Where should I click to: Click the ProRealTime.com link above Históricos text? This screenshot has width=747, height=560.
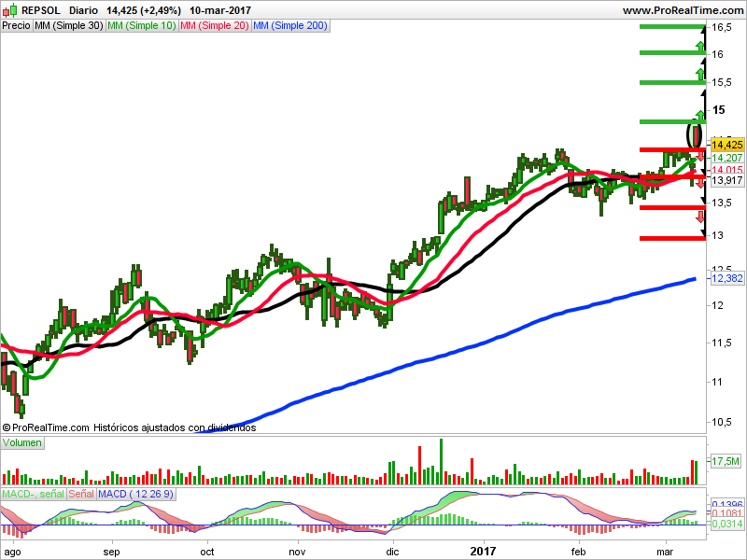(47, 428)
